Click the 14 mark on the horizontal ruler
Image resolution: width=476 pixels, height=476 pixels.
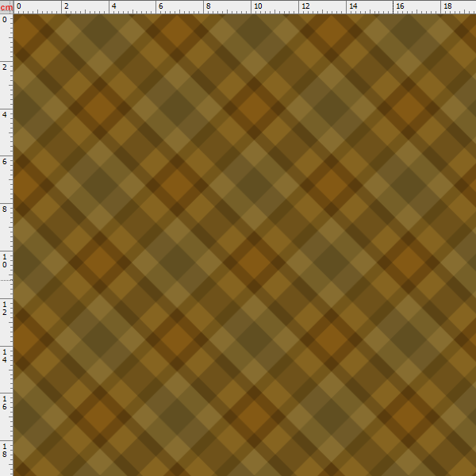(x=353, y=6)
